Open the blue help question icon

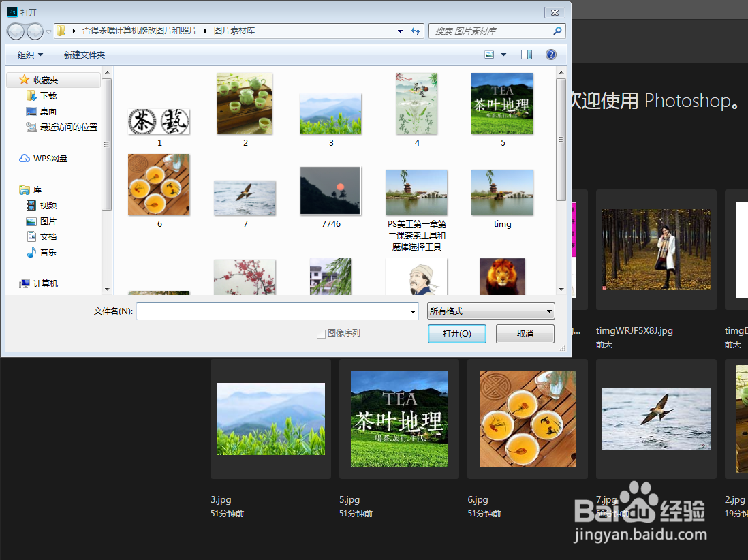point(551,55)
